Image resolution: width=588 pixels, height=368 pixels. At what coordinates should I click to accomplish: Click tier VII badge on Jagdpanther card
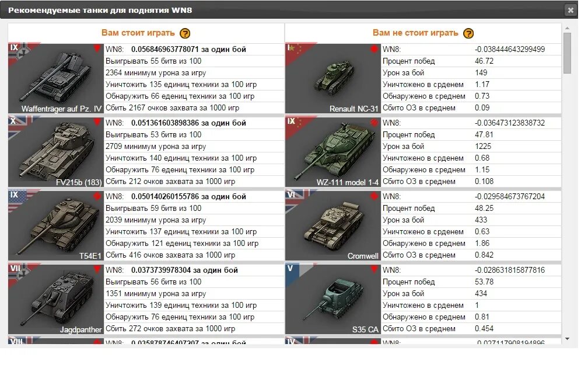15,269
